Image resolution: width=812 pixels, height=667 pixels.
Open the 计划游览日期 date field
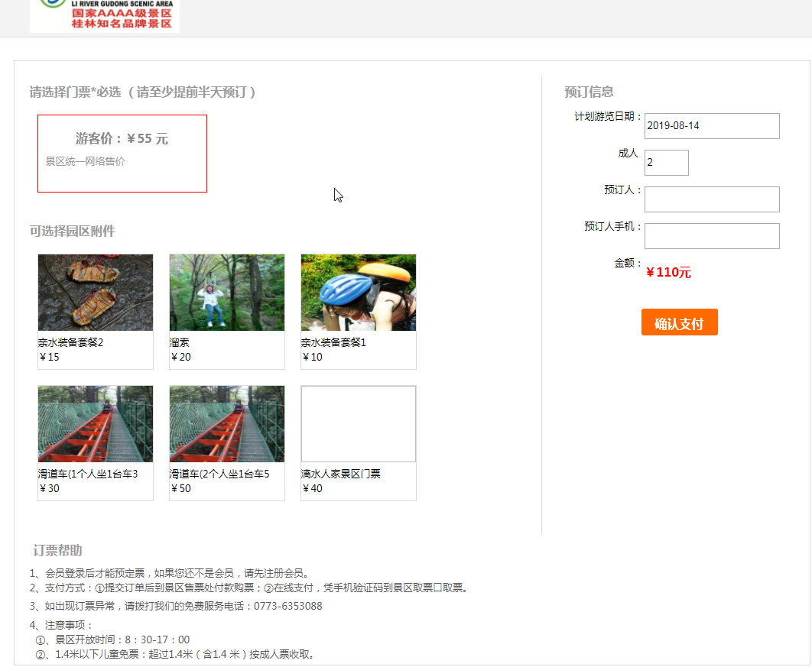(x=712, y=126)
